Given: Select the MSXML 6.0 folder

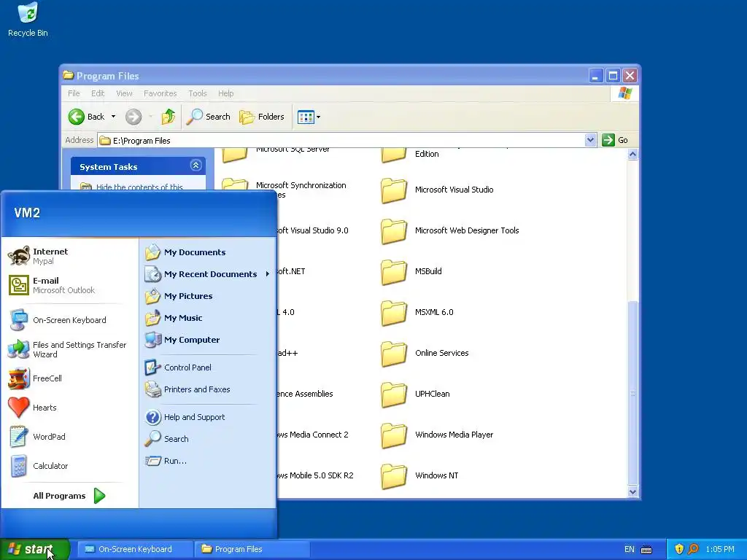Looking at the screenshot, I should [417, 313].
